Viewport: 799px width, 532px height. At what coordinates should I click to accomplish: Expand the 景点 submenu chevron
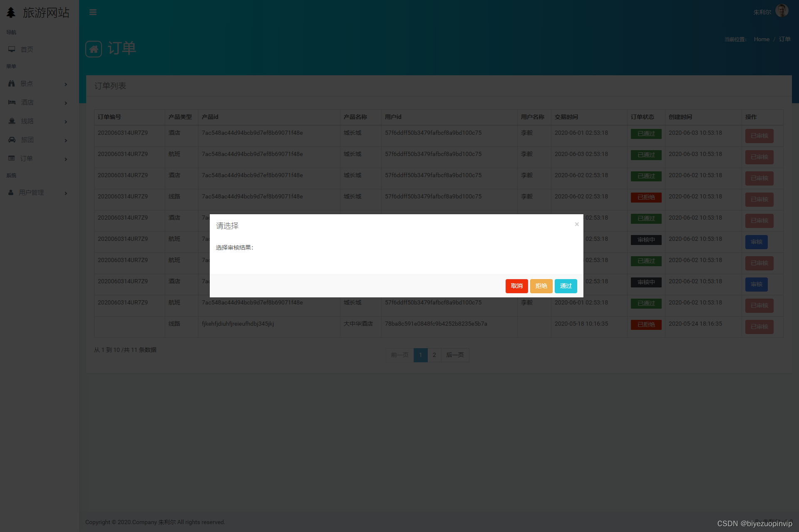[x=66, y=84]
